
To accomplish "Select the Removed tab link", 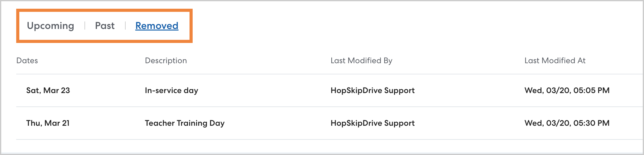I will click(x=157, y=26).
